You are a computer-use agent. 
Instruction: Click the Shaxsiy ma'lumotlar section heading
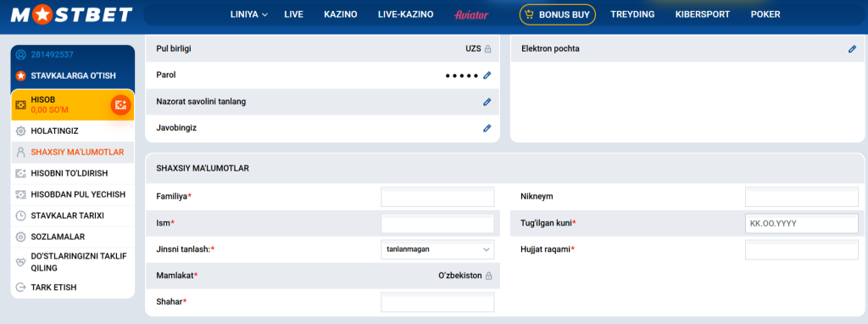click(203, 168)
